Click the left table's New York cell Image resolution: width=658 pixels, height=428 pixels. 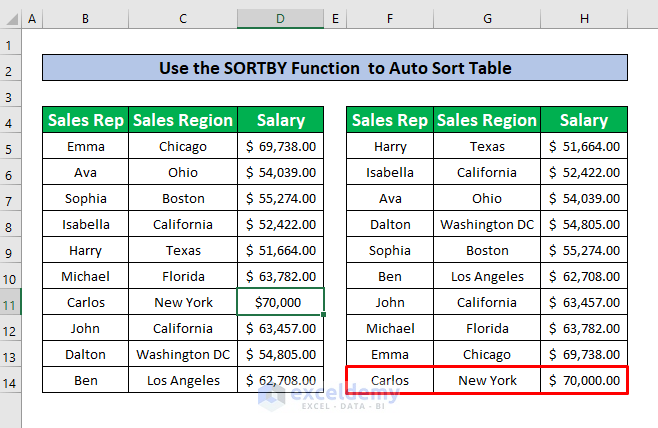pyautogui.click(x=182, y=302)
